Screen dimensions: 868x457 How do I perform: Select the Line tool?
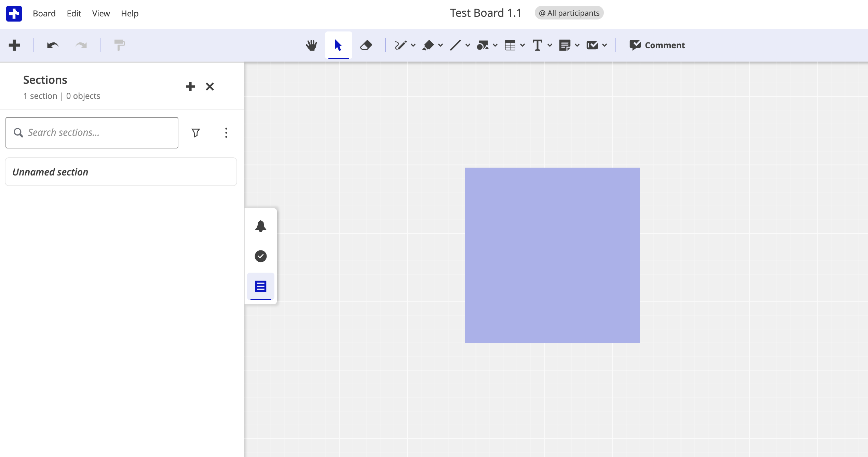[x=455, y=45]
